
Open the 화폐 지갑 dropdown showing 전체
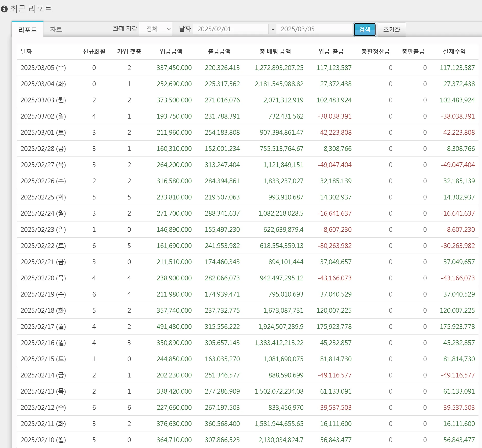click(x=156, y=29)
